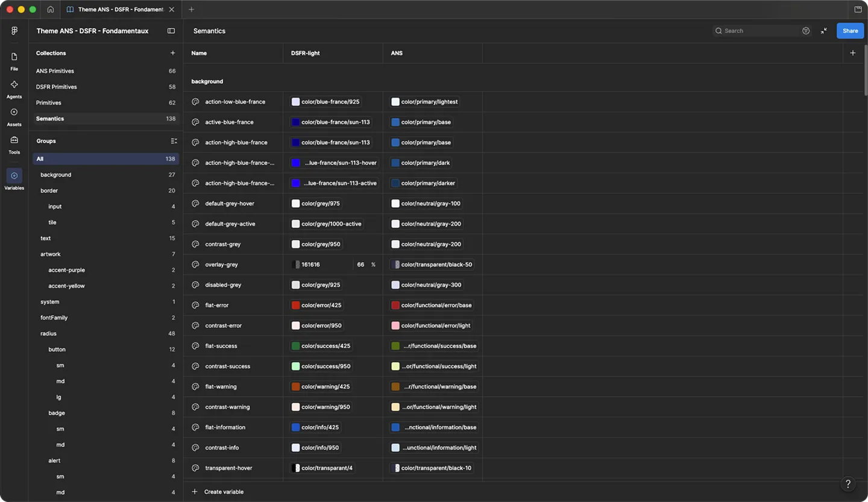Click color type icon for flat-error
Screen dimensions: 868x502
click(x=195, y=305)
